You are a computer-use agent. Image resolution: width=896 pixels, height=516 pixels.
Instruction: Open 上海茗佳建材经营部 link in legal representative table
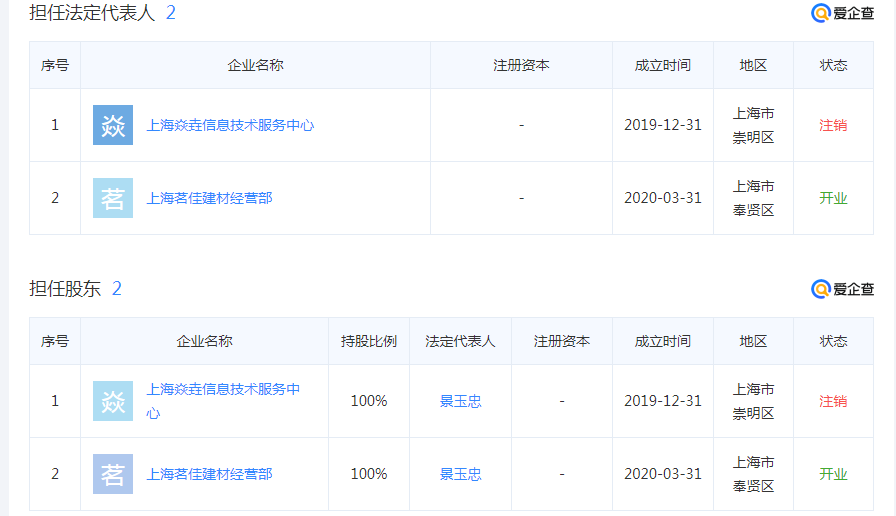(x=209, y=198)
